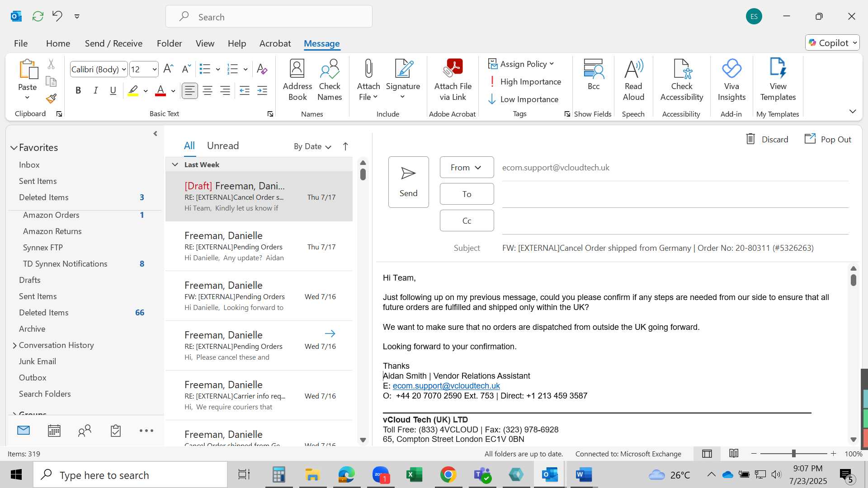Open the Folder ribbon tab
This screenshot has height=488, width=868.
tap(169, 43)
